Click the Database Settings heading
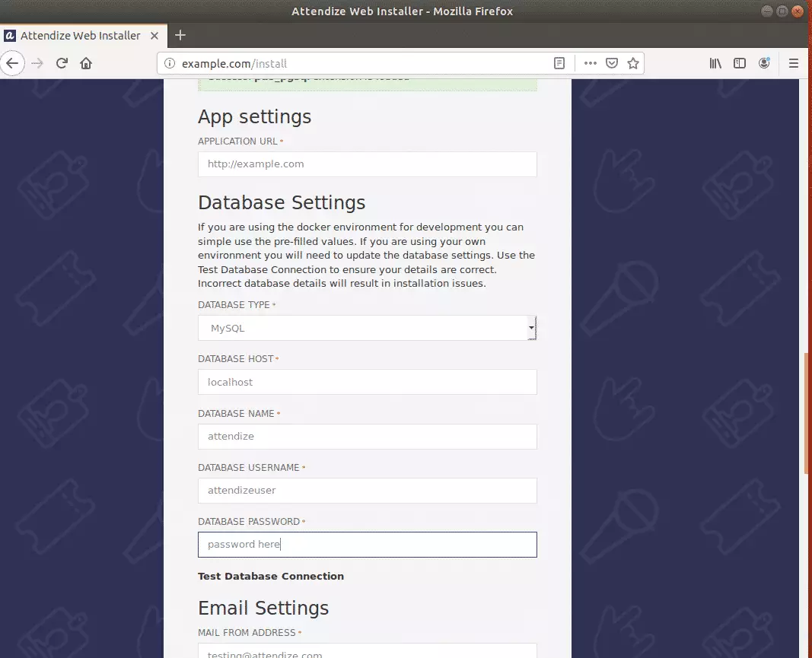 [x=282, y=202]
